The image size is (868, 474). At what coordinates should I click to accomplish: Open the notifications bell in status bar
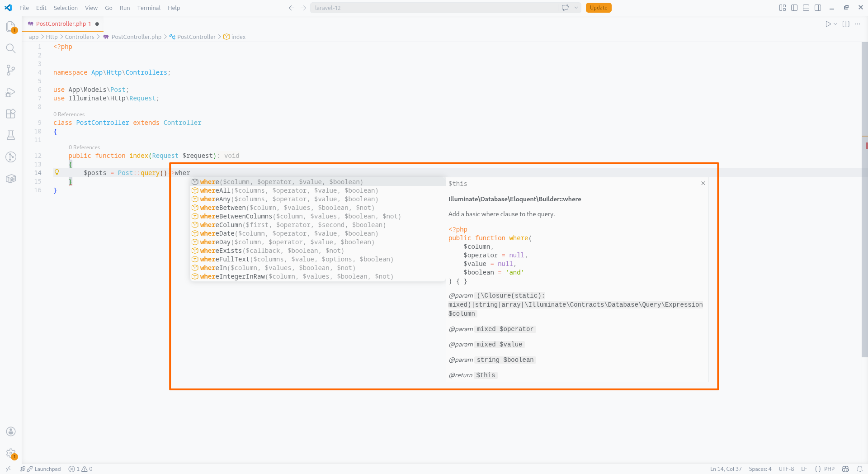pos(860,469)
